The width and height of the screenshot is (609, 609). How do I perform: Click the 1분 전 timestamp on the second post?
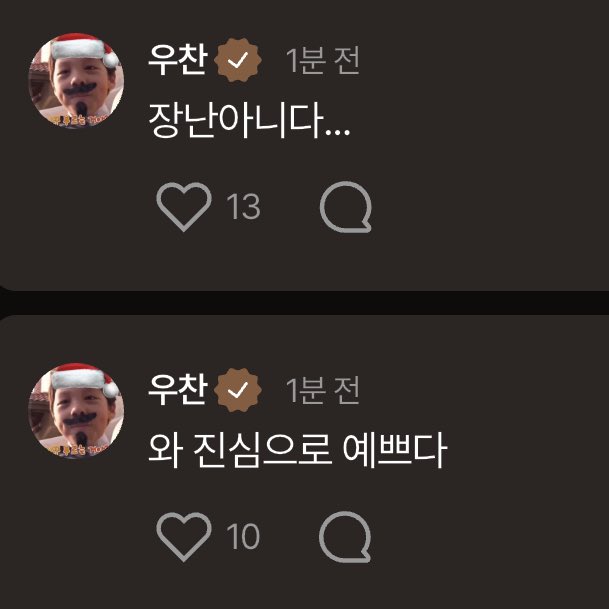tap(322, 390)
